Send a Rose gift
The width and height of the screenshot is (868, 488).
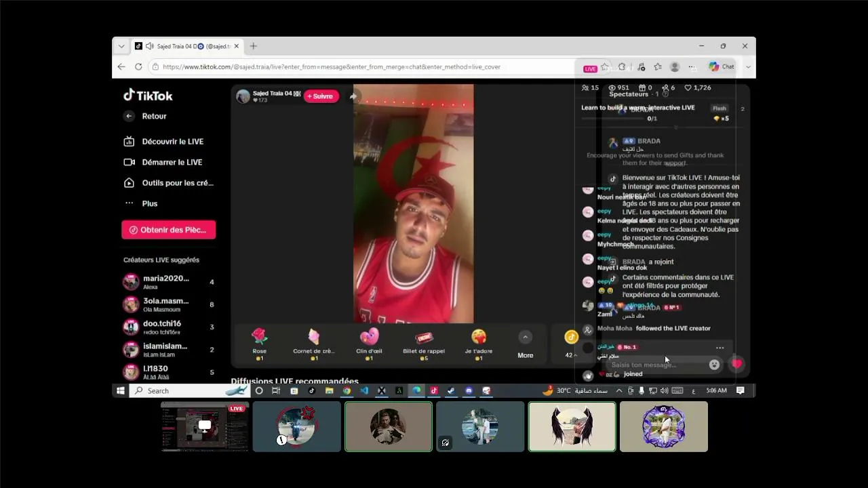pos(259,344)
